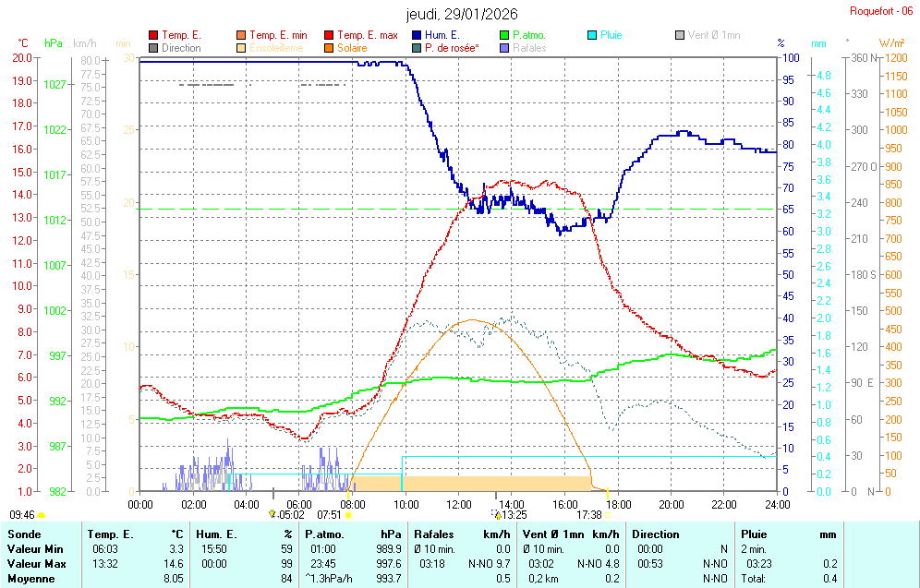
Task: Click the Rafales legend icon
Action: (504, 48)
